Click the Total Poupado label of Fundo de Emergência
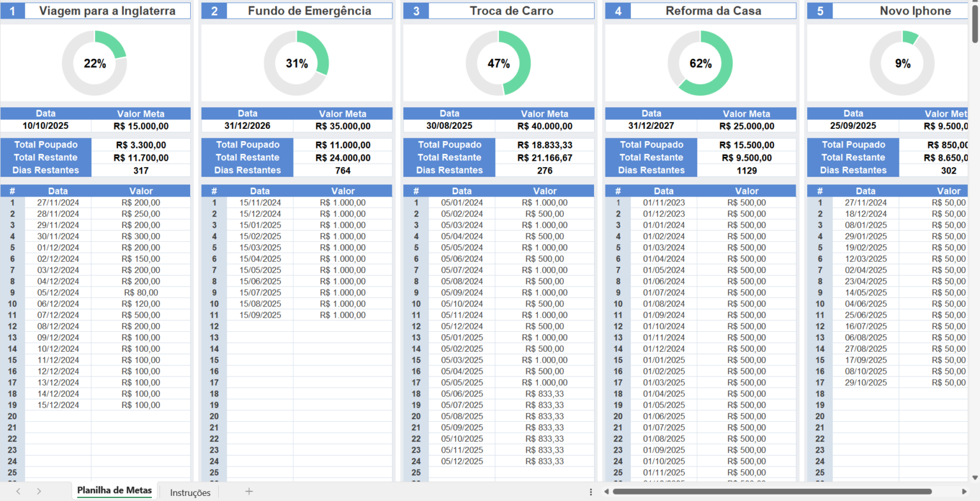The height and width of the screenshot is (501, 980). (x=248, y=144)
